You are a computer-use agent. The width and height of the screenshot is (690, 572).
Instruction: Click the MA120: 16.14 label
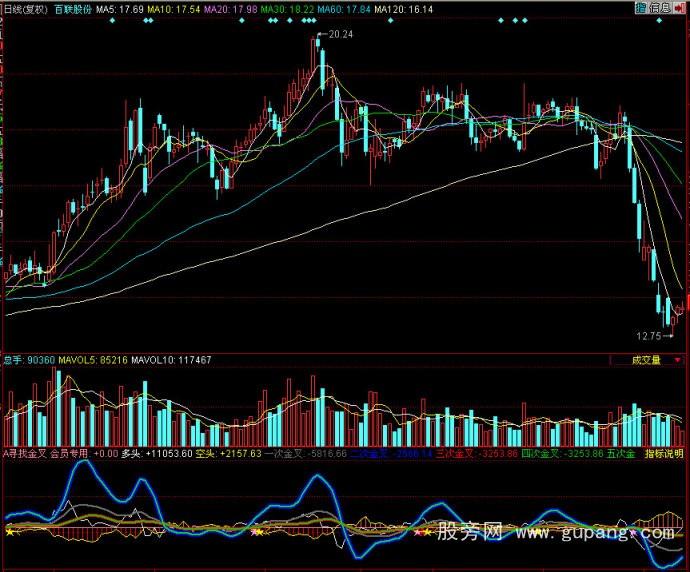(x=404, y=9)
